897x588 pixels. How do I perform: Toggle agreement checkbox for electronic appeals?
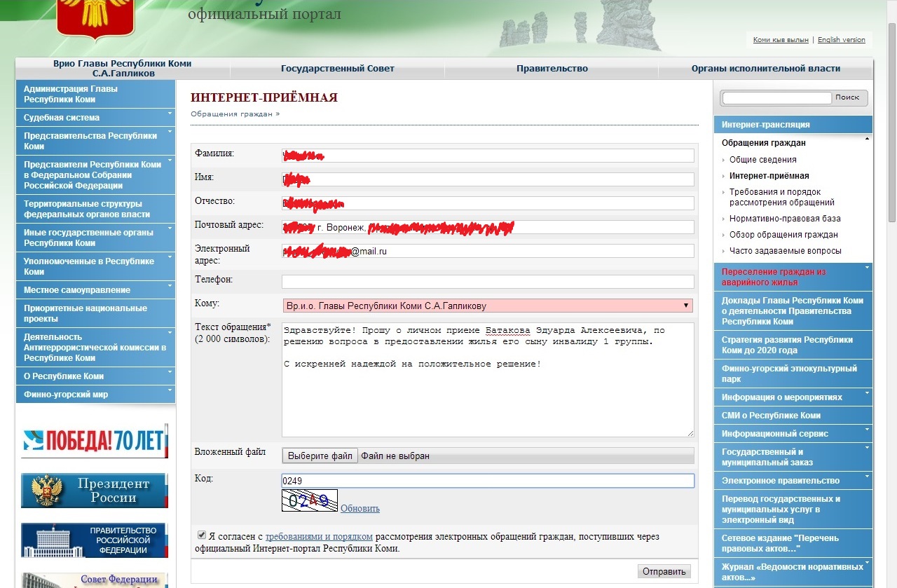[202, 535]
